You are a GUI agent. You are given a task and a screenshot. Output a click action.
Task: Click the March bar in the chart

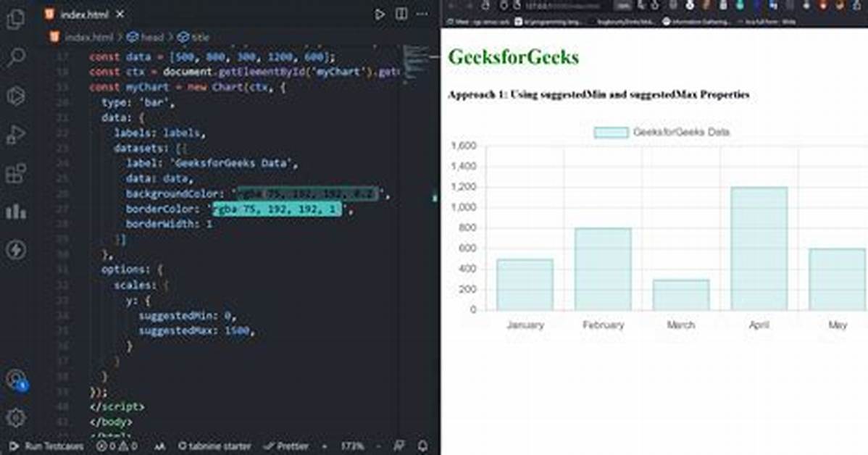point(681,294)
